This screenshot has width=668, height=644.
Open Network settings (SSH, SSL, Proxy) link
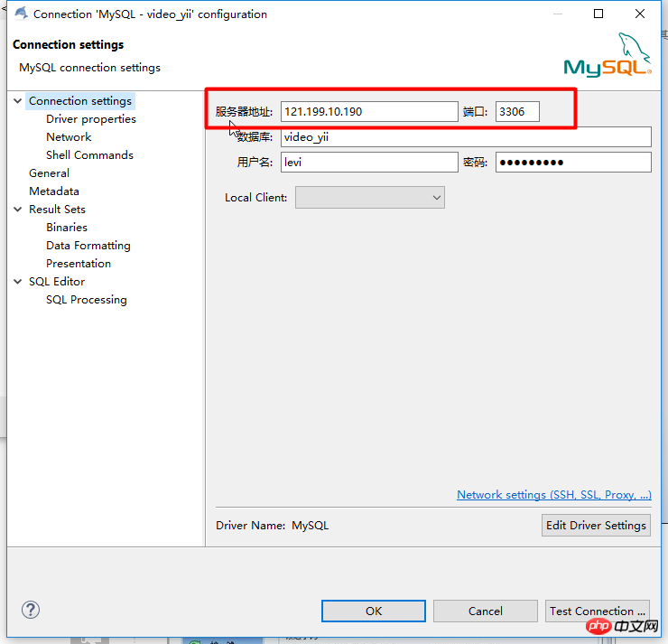[554, 494]
